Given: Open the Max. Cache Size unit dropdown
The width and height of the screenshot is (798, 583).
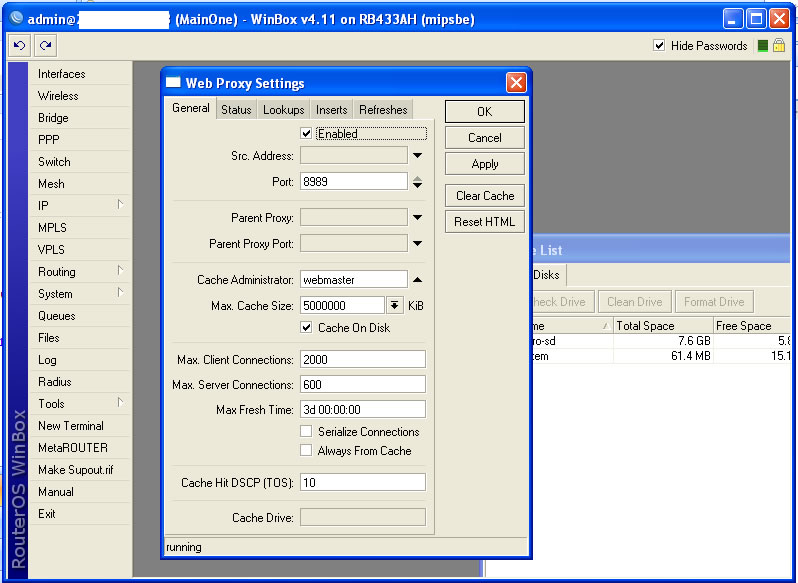Looking at the screenshot, I should click(x=394, y=305).
